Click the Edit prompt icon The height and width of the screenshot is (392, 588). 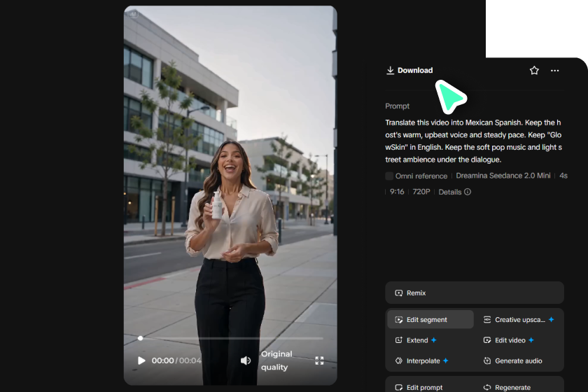pyautogui.click(x=398, y=388)
